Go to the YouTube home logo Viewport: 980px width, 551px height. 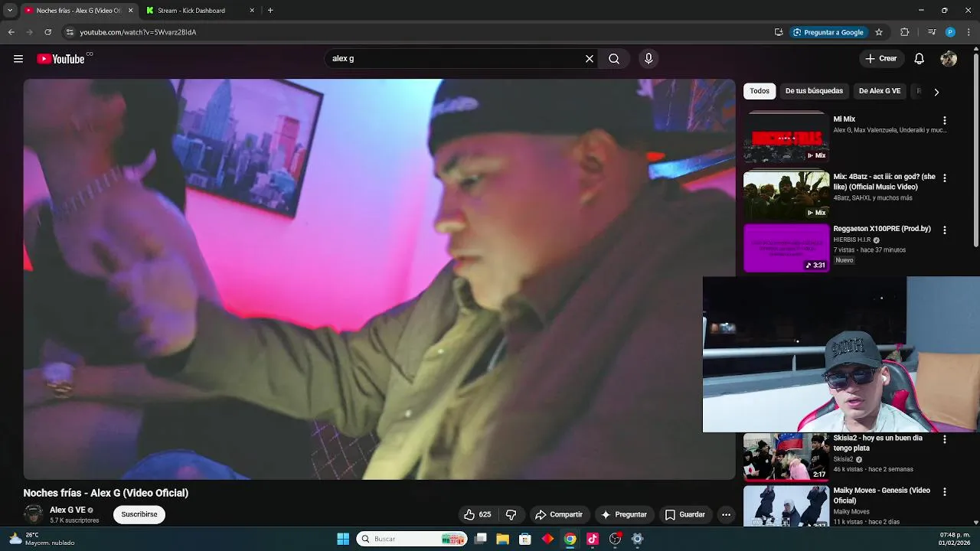(x=60, y=59)
